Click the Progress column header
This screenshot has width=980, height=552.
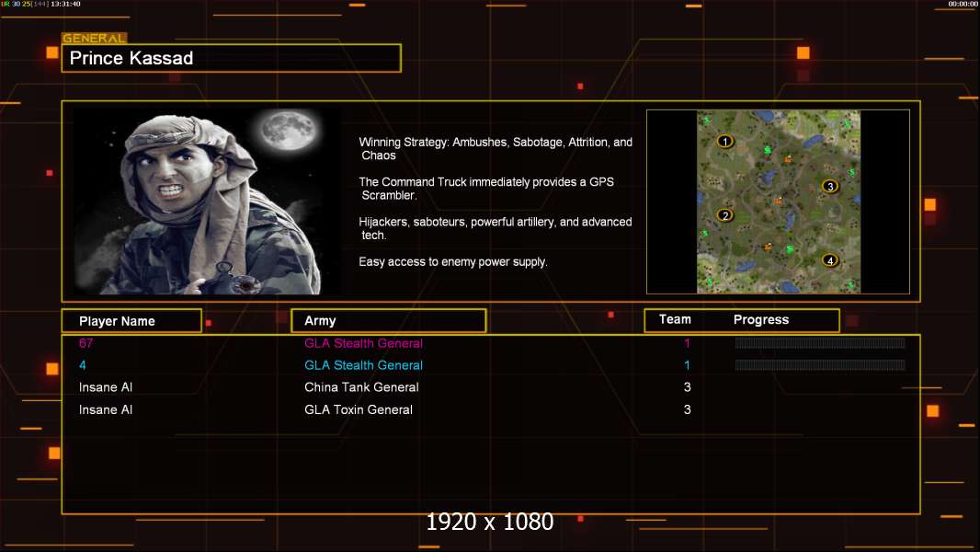[x=760, y=319]
